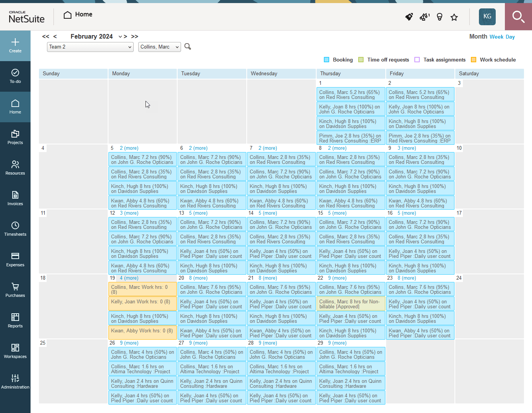Viewport: 532px width, 413px height.
Task: Click the February 2024 title
Action: (x=92, y=37)
